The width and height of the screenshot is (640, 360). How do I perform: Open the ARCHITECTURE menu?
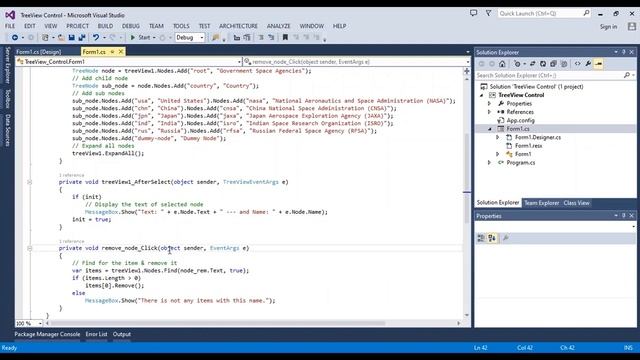click(x=238, y=26)
